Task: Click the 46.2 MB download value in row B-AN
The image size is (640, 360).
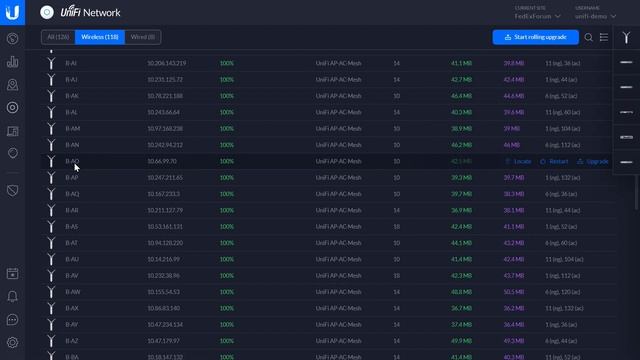Action: point(462,145)
